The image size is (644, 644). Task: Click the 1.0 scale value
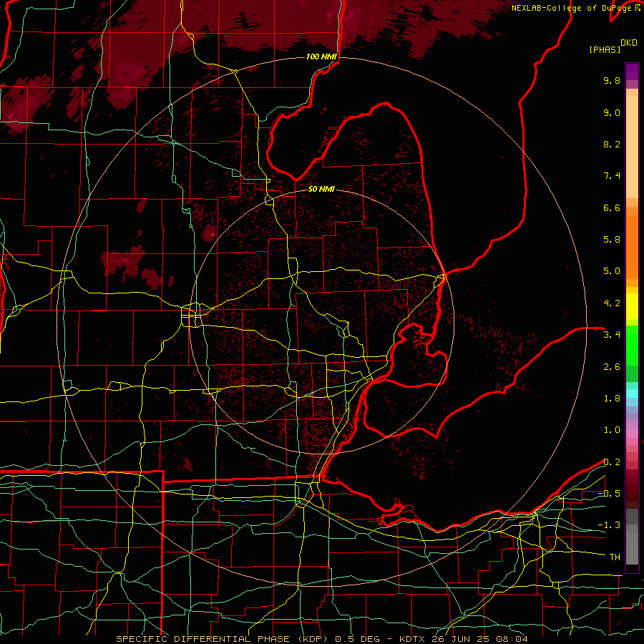(612, 430)
